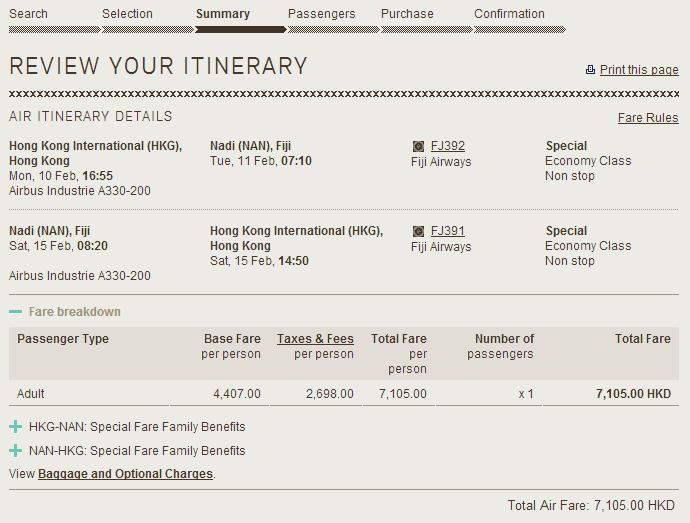Click the Print this page link
This screenshot has width=690, height=523.
coord(639,70)
